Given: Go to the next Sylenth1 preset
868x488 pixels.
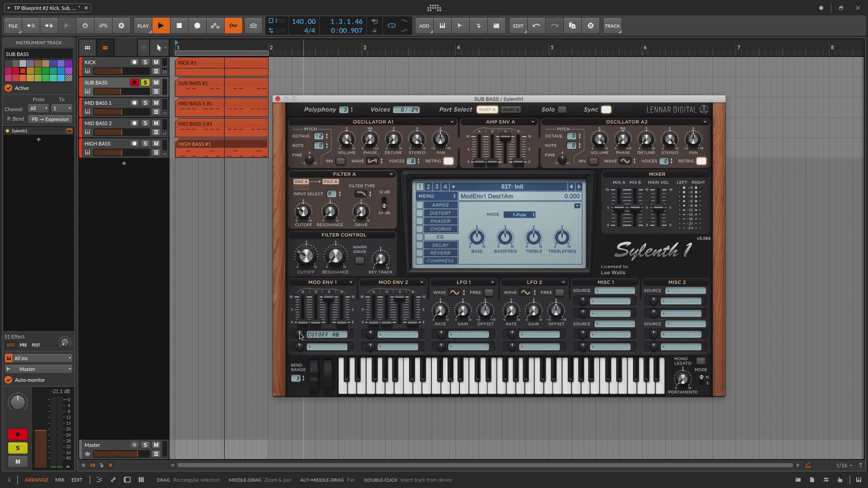Looking at the screenshot, I should (x=579, y=187).
